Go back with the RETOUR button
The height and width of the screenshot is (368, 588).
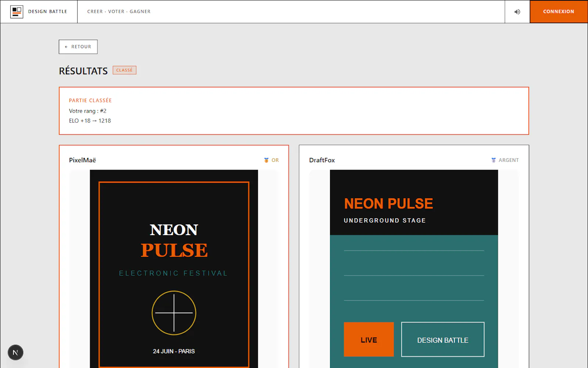point(78,47)
